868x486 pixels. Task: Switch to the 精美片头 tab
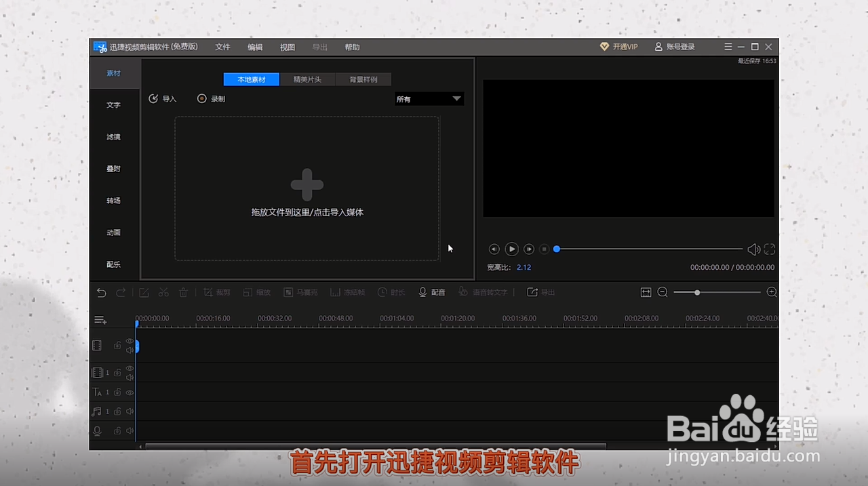307,79
